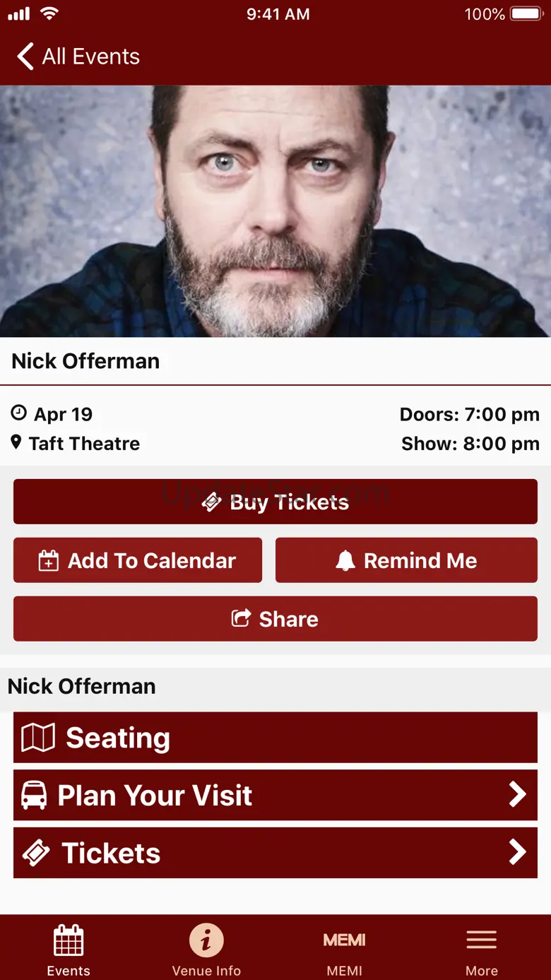The width and height of the screenshot is (551, 980).
Task: Expand the Tickets row chevron
Action: pos(517,853)
